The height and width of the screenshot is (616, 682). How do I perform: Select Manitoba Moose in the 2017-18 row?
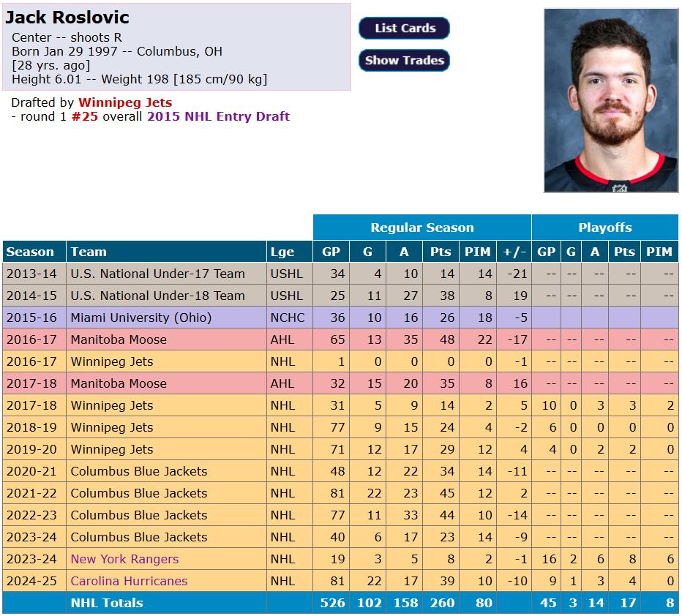pyautogui.click(x=166, y=383)
